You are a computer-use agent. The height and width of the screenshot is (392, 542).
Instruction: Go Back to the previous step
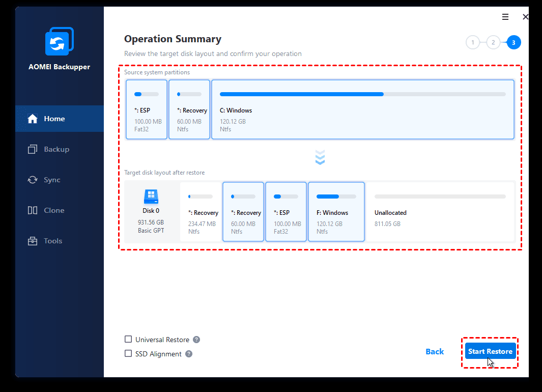(x=435, y=351)
